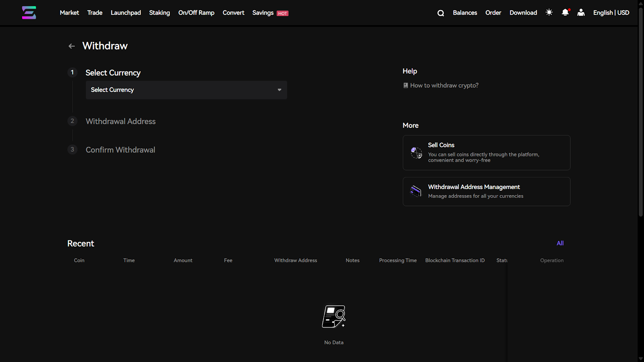The image size is (644, 362).
Task: Toggle light/dark theme sun icon
Action: [x=549, y=12]
